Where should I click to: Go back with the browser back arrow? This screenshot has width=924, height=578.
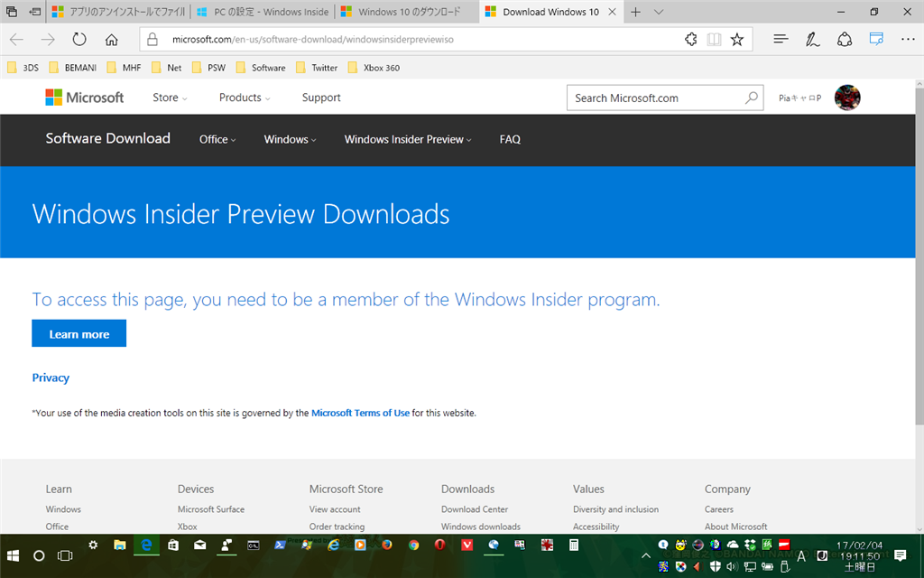[x=16, y=40]
